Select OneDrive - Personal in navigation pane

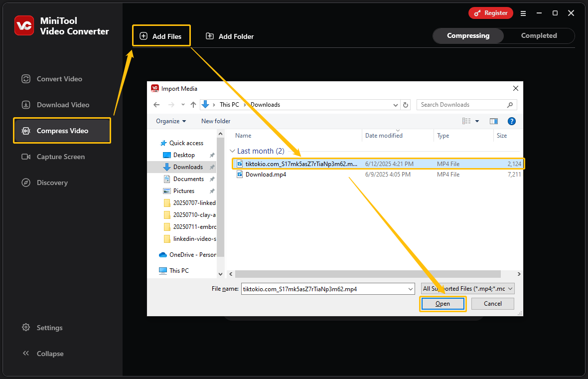[x=187, y=255]
